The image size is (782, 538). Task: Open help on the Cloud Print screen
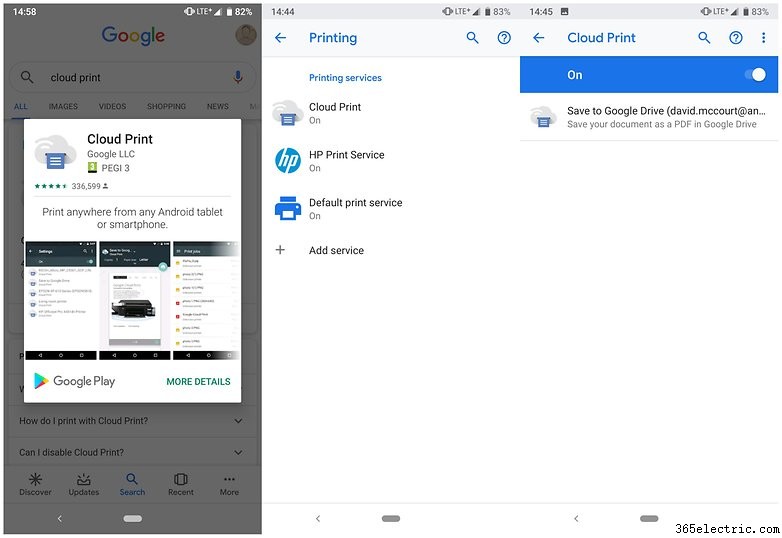(x=736, y=38)
